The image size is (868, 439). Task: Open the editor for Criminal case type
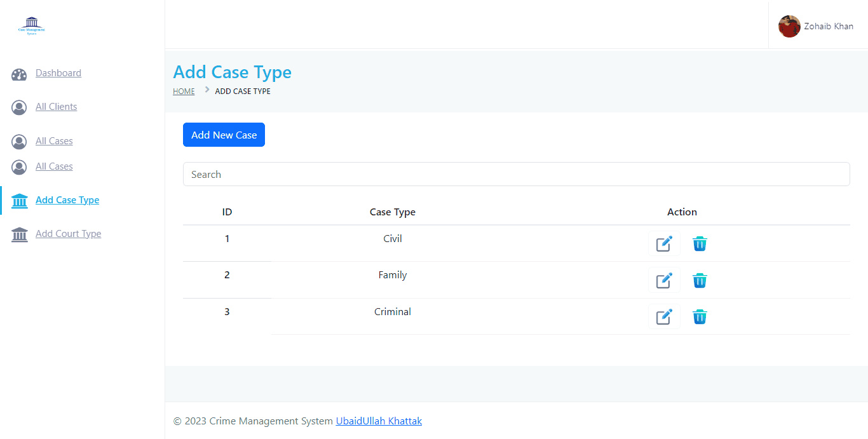coord(663,316)
